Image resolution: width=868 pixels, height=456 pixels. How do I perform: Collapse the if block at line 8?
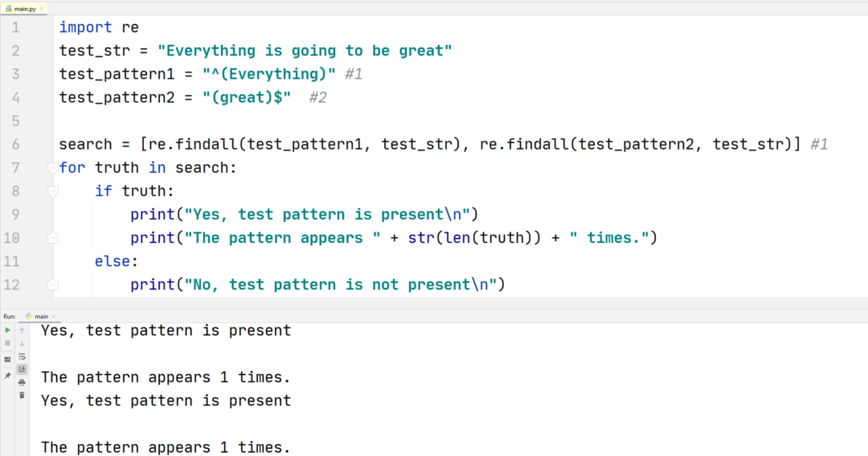click(x=52, y=191)
